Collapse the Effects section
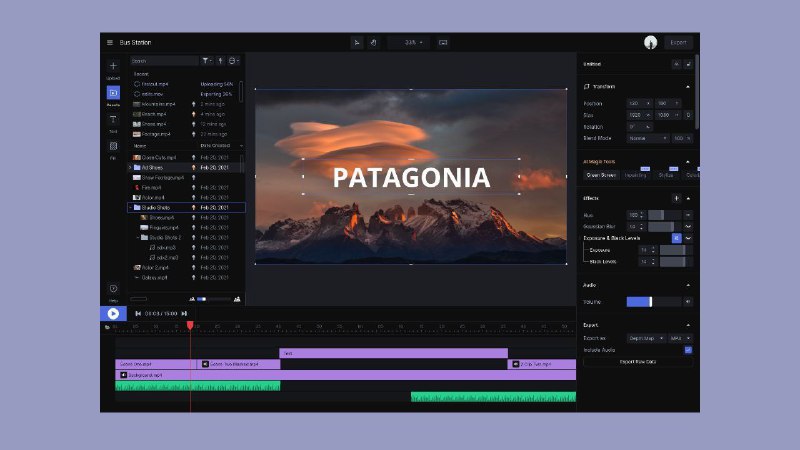800x450 pixels. coord(688,198)
